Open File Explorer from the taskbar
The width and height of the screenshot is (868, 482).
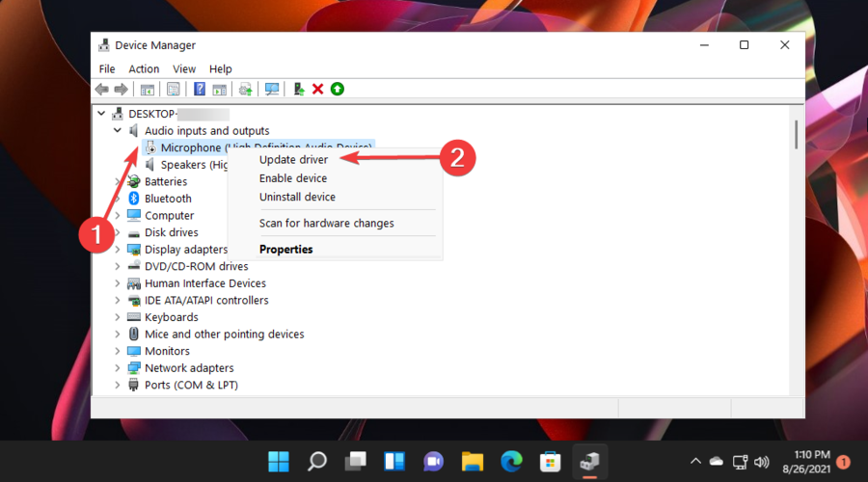[x=472, y=461]
